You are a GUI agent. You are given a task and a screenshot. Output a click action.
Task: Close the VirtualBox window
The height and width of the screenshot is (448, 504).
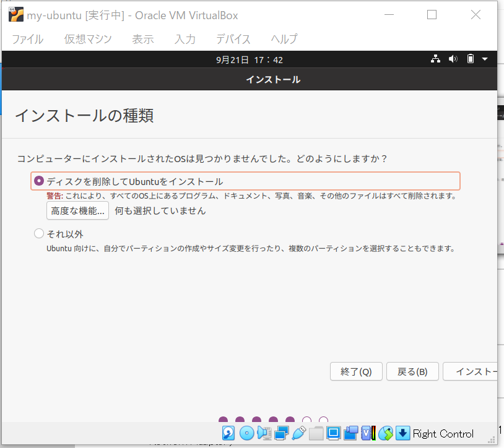tap(476, 15)
